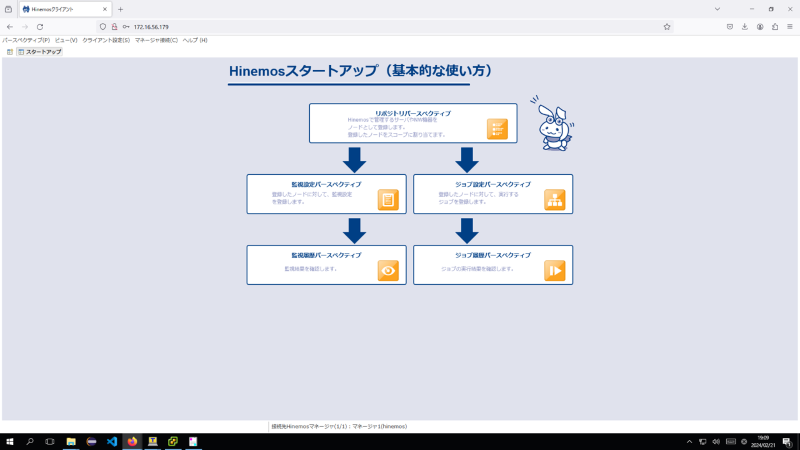The height and width of the screenshot is (450, 800).
Task: Switch to Firefox on the taskbar
Action: pyautogui.click(x=132, y=441)
